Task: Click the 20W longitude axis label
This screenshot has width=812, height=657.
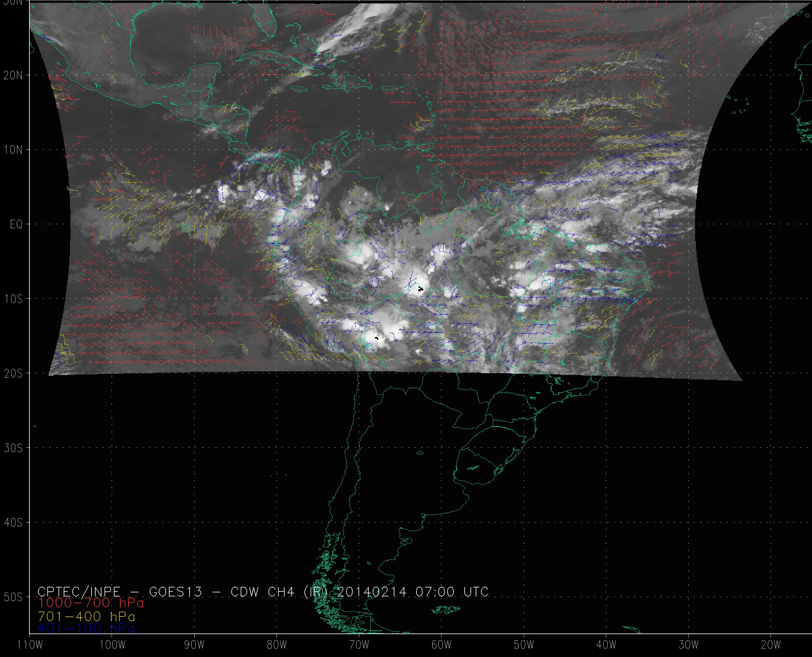Action: click(x=771, y=645)
